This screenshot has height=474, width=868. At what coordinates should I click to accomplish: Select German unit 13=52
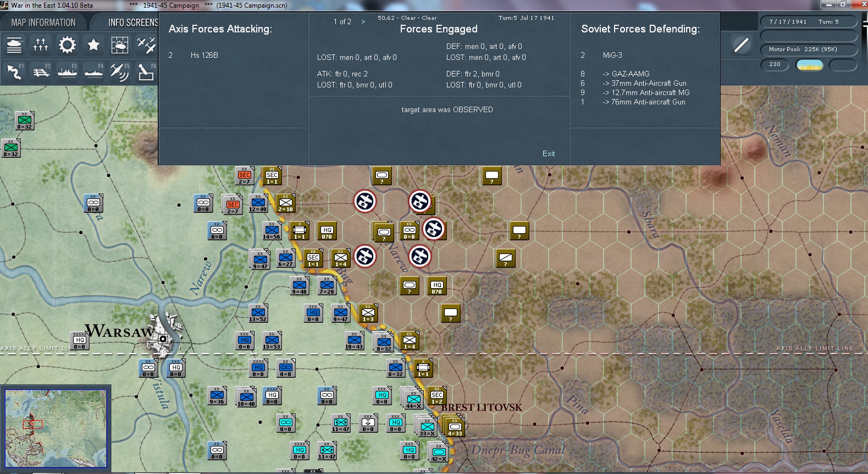258,313
